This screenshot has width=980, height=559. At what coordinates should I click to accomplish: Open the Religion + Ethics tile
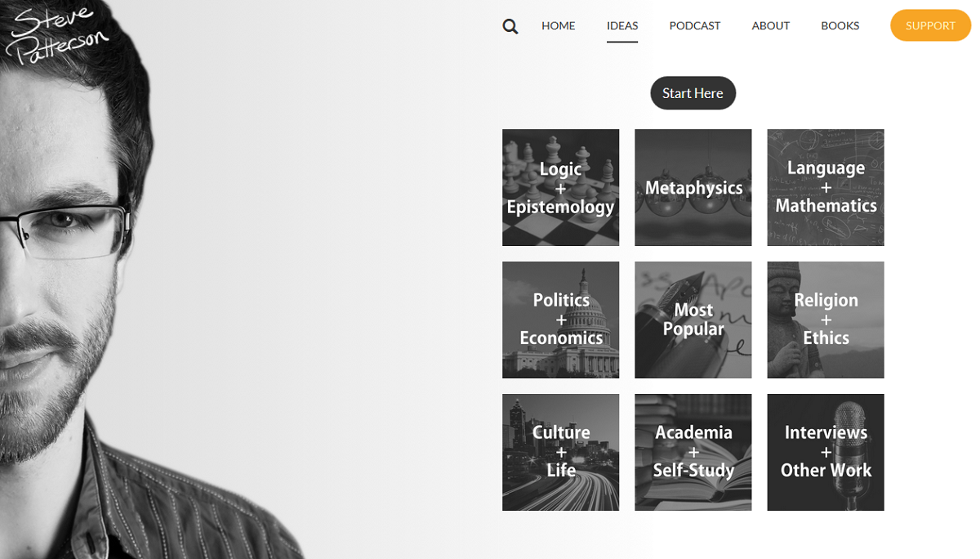[826, 320]
